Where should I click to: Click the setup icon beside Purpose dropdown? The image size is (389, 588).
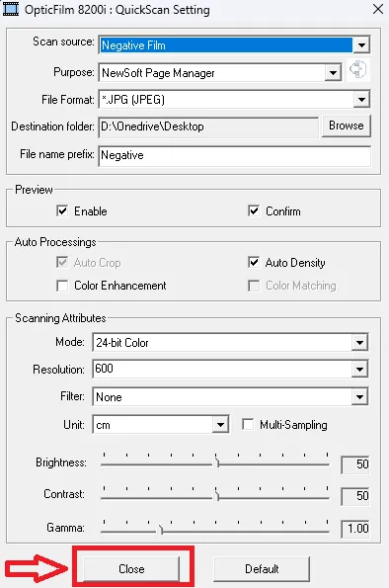pyautogui.click(x=357, y=70)
